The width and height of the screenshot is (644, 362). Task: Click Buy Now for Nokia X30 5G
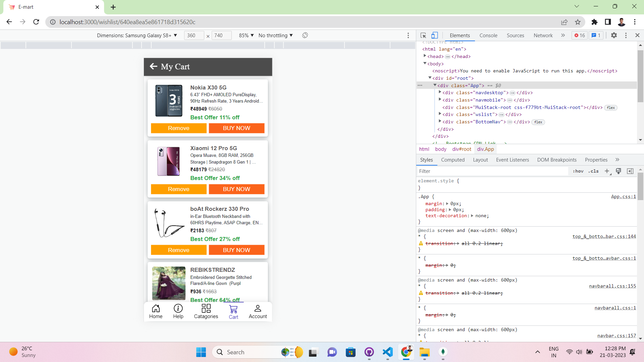236,128
